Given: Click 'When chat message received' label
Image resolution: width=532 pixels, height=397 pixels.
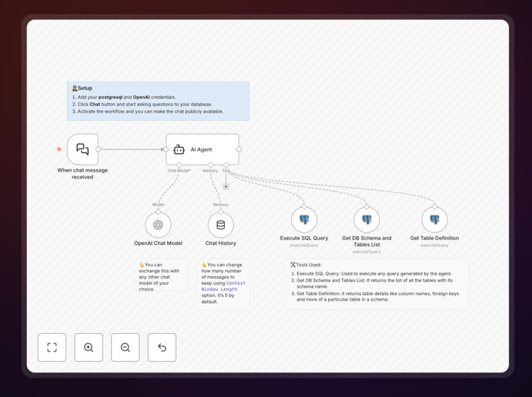Looking at the screenshot, I should point(82,174).
